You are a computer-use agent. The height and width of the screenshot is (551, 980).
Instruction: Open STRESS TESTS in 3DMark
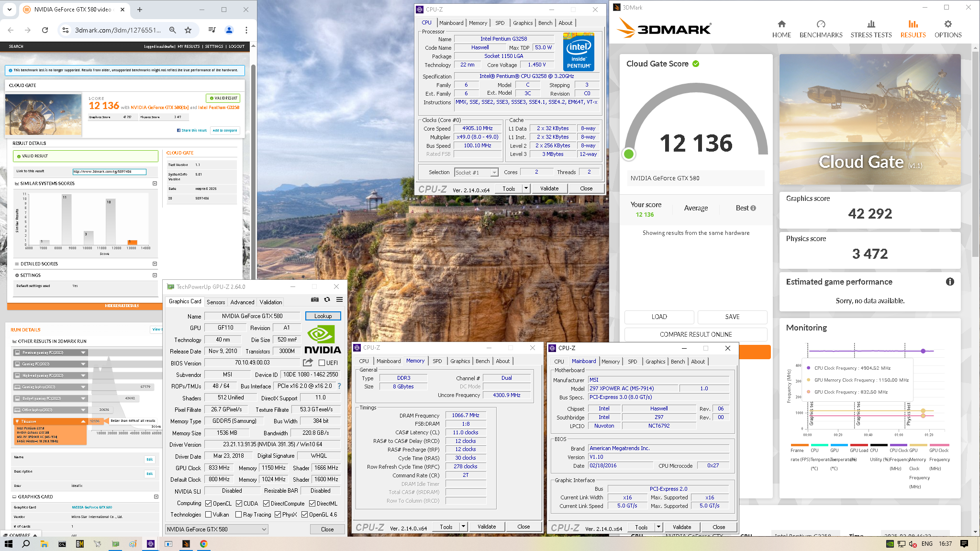[871, 29]
